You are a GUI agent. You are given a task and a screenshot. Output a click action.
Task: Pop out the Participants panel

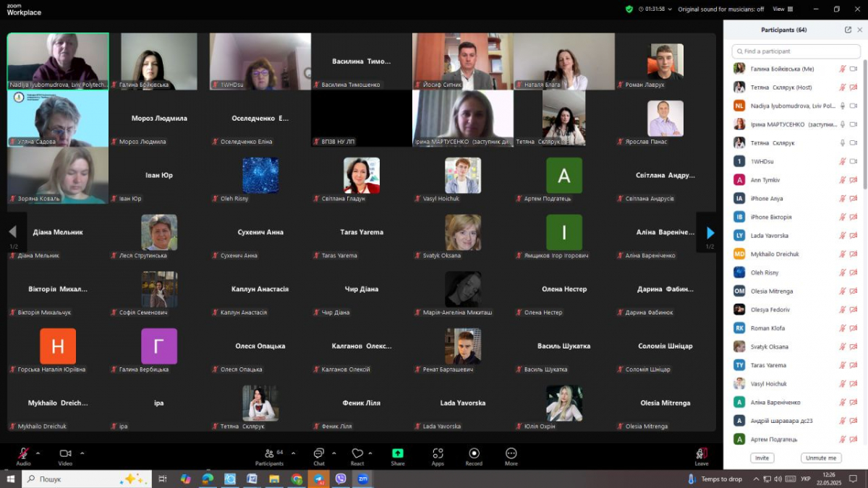point(848,30)
